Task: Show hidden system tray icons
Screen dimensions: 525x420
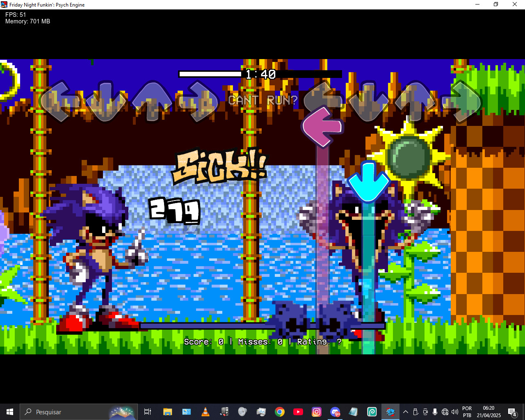Action: click(406, 412)
